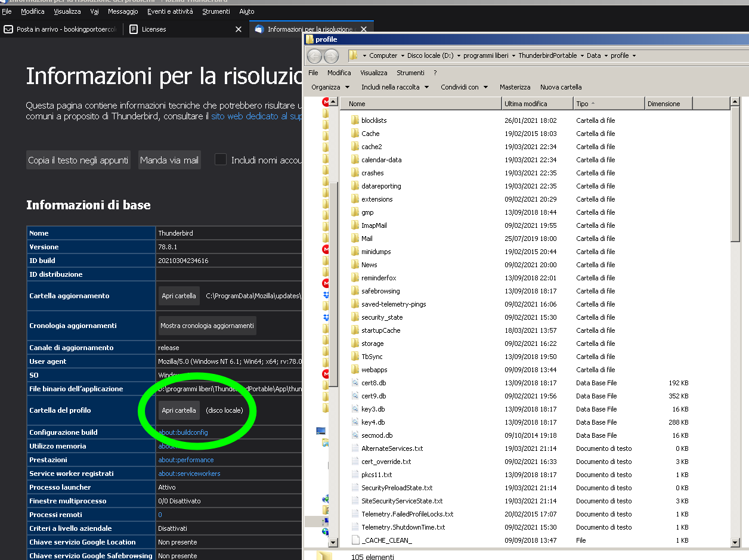Select the secmod.db file icon
The height and width of the screenshot is (560, 749).
pyautogui.click(x=355, y=435)
